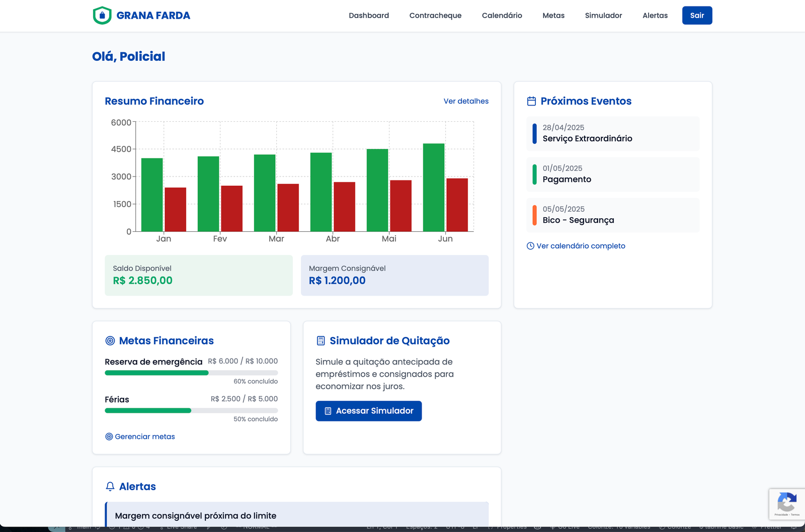Image resolution: width=805 pixels, height=532 pixels.
Task: Open the Metas section from the navigation
Action: coord(553,15)
